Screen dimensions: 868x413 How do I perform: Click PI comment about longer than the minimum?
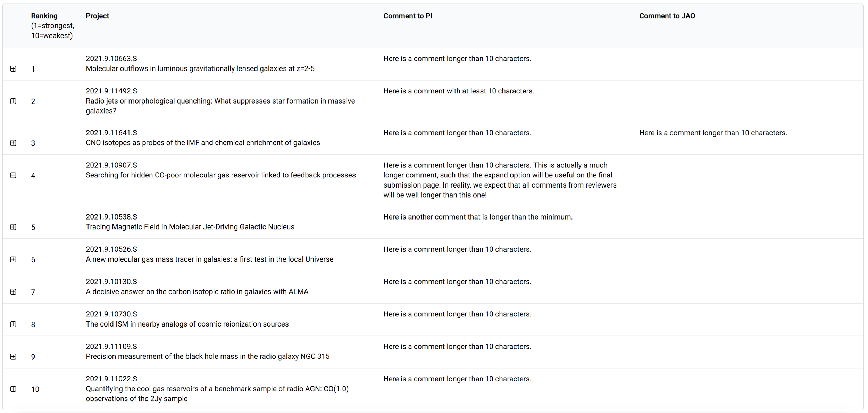click(x=478, y=217)
